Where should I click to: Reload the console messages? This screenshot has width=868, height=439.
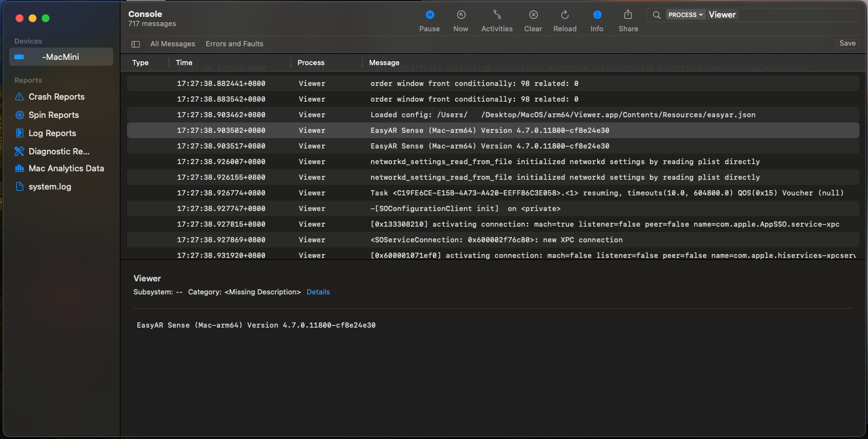tap(565, 15)
